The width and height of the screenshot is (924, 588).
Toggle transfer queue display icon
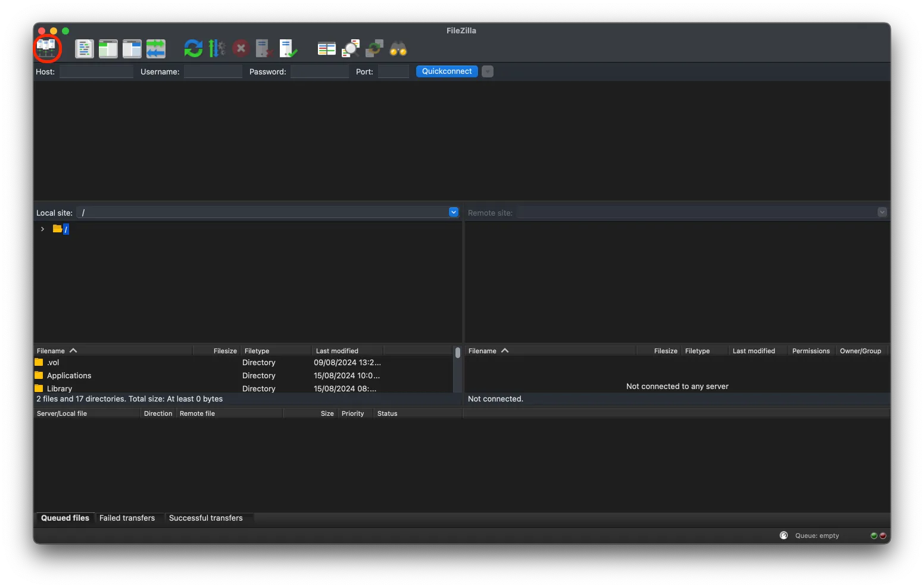tap(156, 48)
